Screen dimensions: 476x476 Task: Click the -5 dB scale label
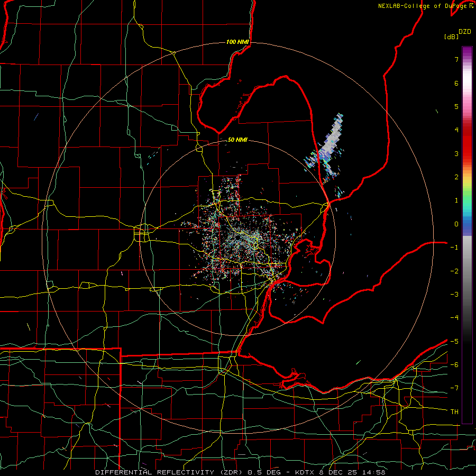454,342
